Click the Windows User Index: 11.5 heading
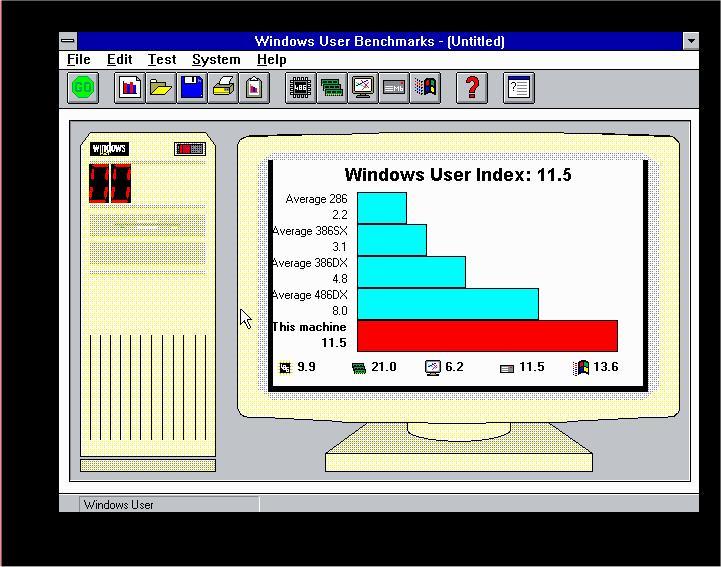 pos(458,175)
